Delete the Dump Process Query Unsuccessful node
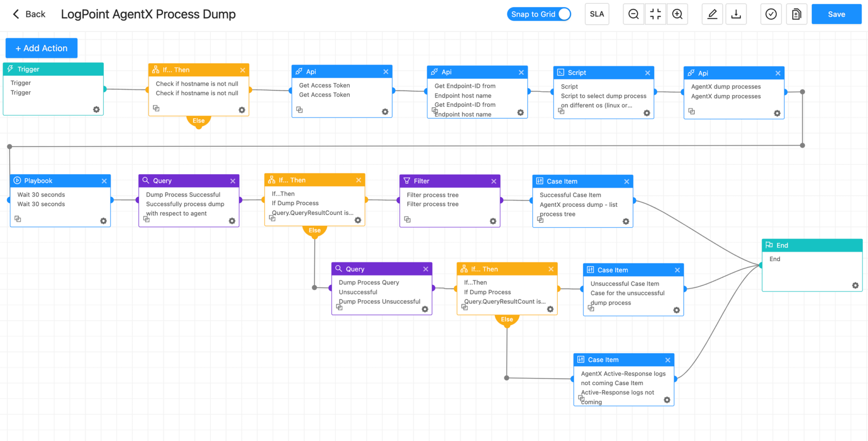868x441 pixels. click(426, 269)
